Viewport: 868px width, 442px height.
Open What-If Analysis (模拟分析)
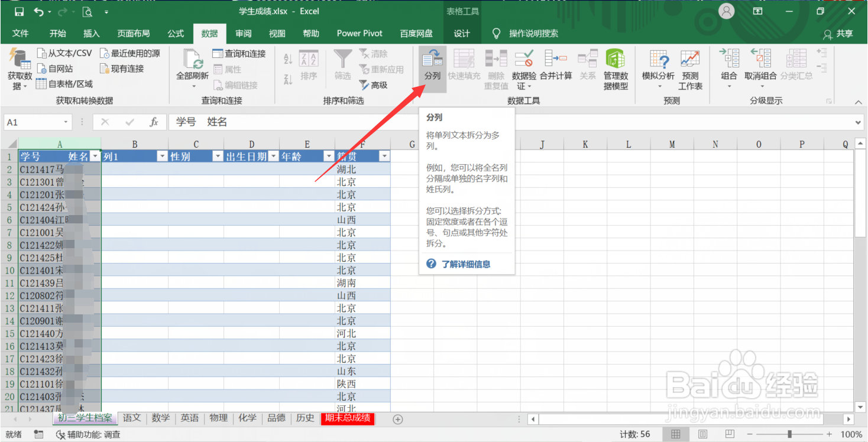[658, 69]
